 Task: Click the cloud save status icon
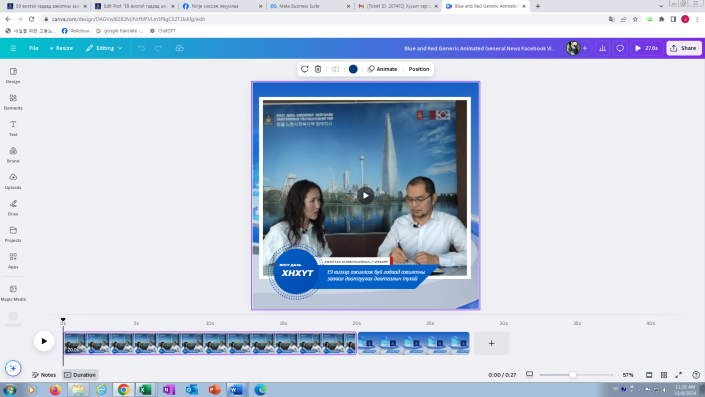click(x=179, y=48)
